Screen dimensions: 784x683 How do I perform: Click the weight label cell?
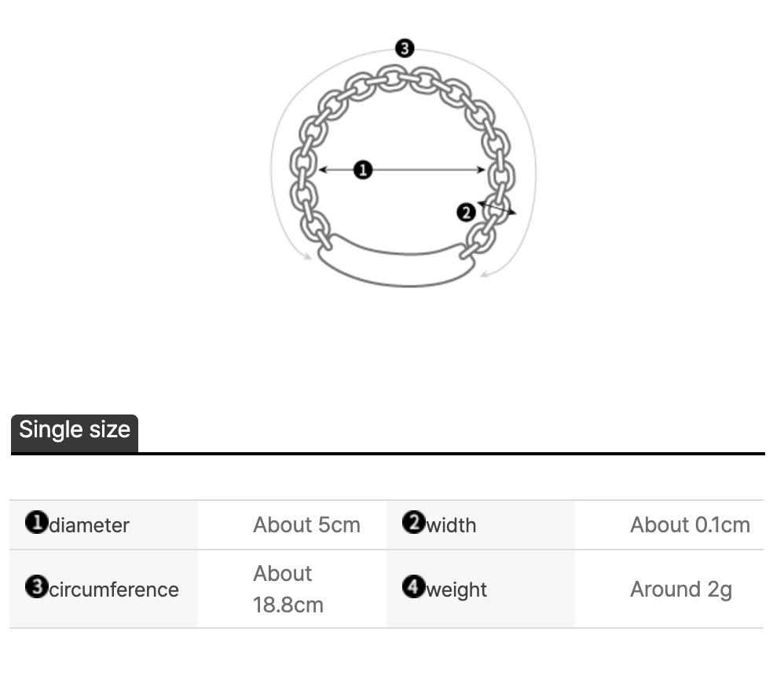pyautogui.click(x=481, y=589)
